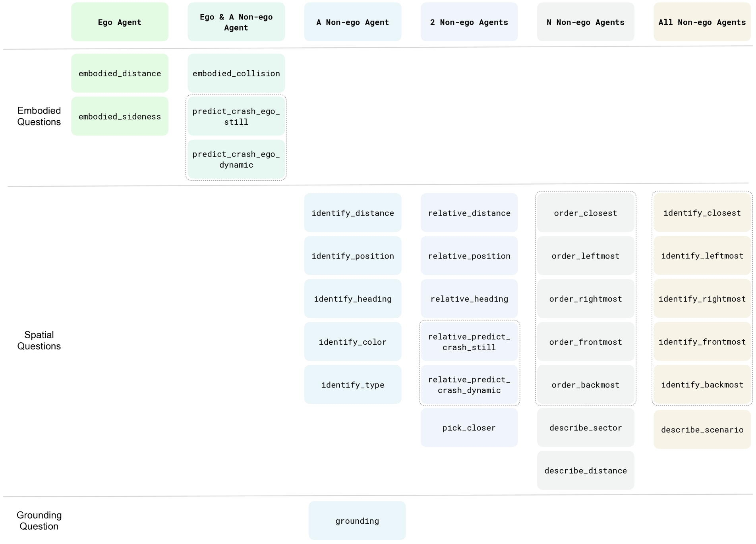Select the describe_scenario box
The height and width of the screenshot is (544, 756).
coord(702,430)
